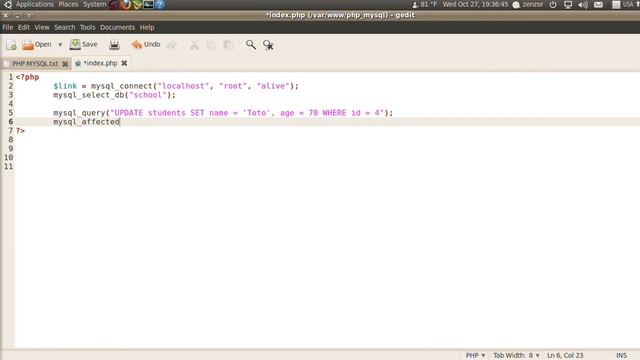Switch to the PHP MYSQL.txt tab
This screenshot has width=640, height=360.
click(x=35, y=64)
